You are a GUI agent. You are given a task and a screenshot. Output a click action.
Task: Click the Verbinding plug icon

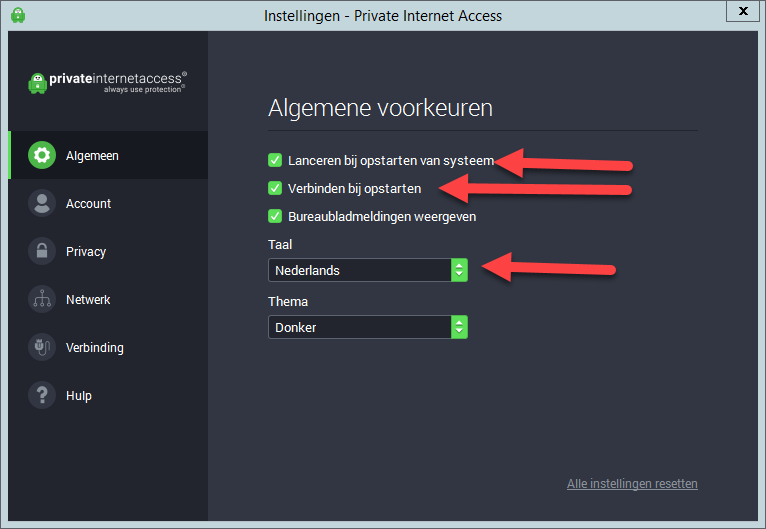pos(42,348)
